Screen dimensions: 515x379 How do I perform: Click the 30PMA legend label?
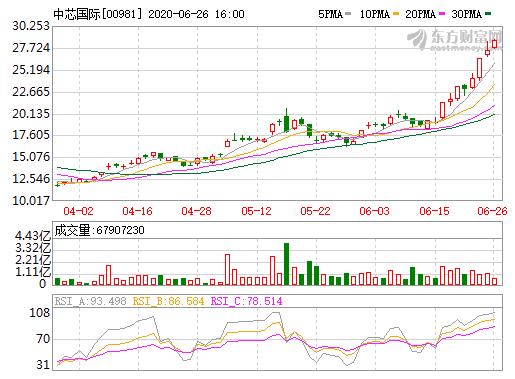click(467, 14)
